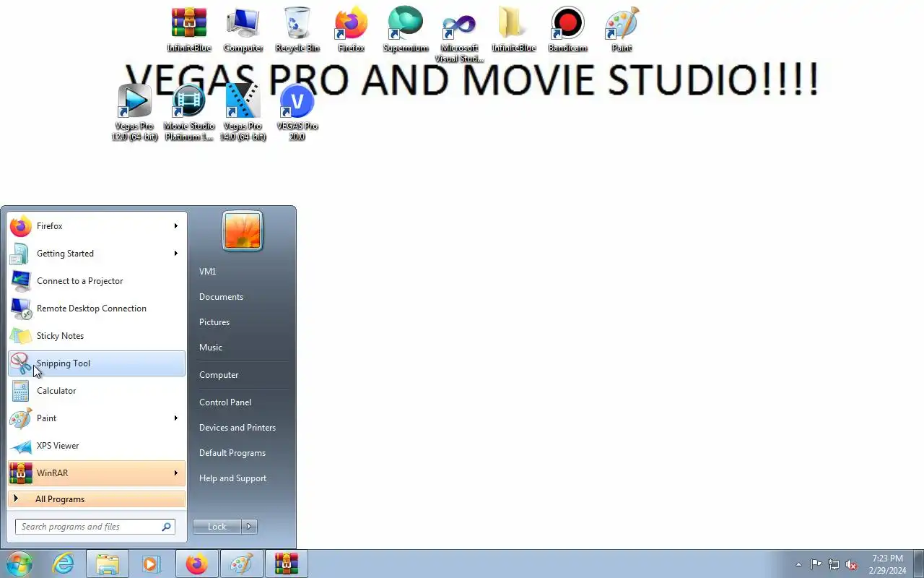This screenshot has height=578, width=924.
Task: Open InfiniteBlue WinRAR archive desktop icon
Action: pos(189,29)
